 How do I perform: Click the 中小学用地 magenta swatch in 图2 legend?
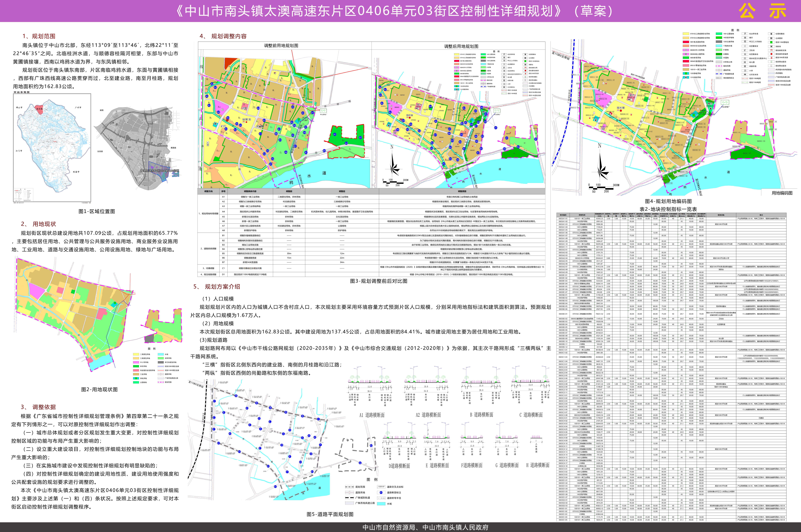136,362
